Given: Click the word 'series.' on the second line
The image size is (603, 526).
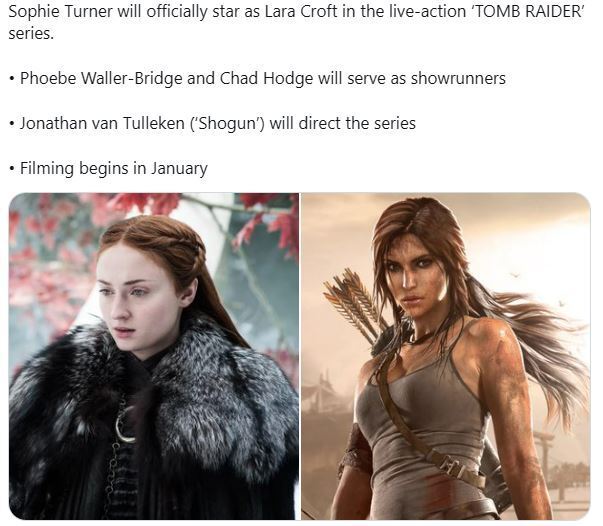Looking at the screenshot, I should (31, 33).
